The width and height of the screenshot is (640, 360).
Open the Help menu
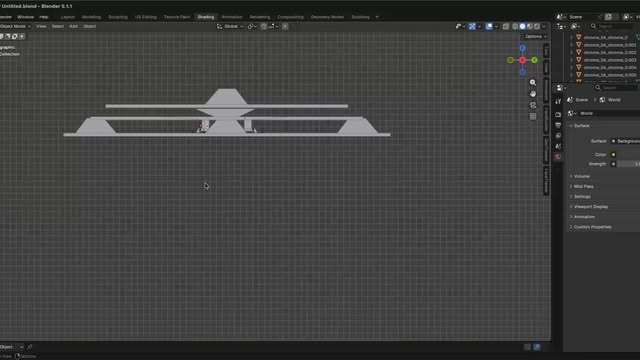44,17
